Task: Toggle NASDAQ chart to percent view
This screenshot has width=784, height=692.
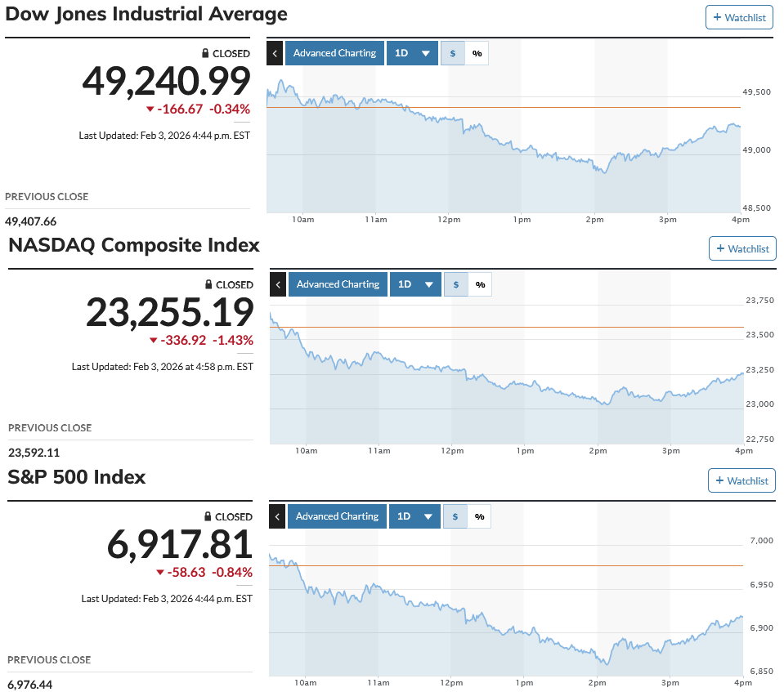Action: click(x=480, y=284)
